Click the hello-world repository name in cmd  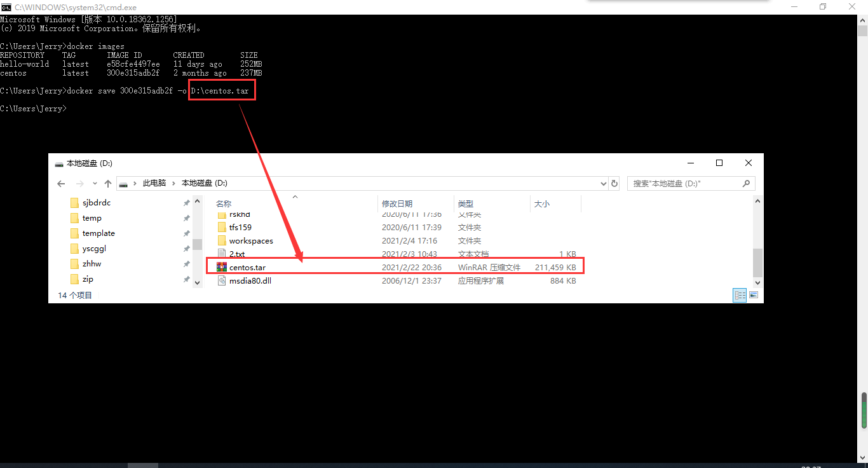25,64
